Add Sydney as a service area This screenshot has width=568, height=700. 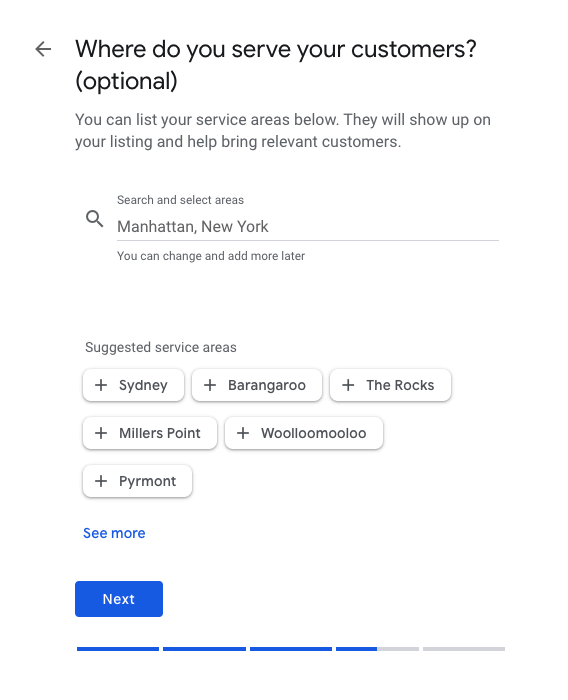[x=134, y=385]
